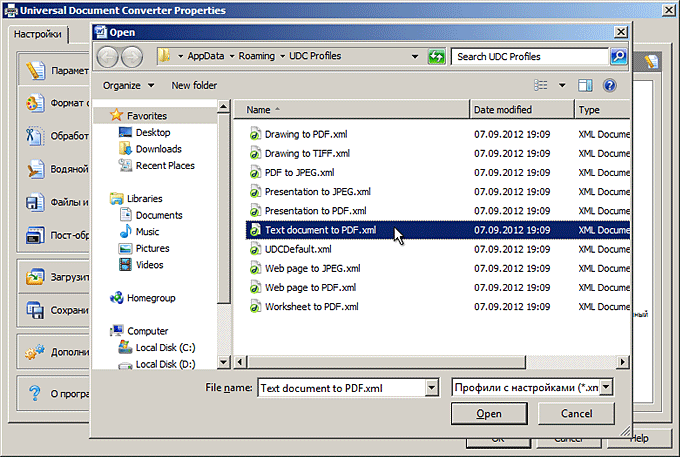Open Recent Places
This screenshot has height=457, width=680.
click(157, 165)
